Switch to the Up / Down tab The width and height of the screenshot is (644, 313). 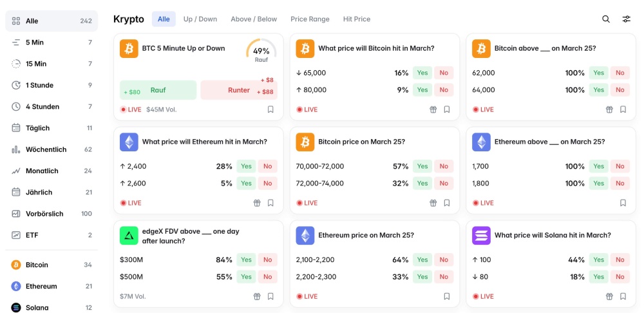click(x=200, y=19)
